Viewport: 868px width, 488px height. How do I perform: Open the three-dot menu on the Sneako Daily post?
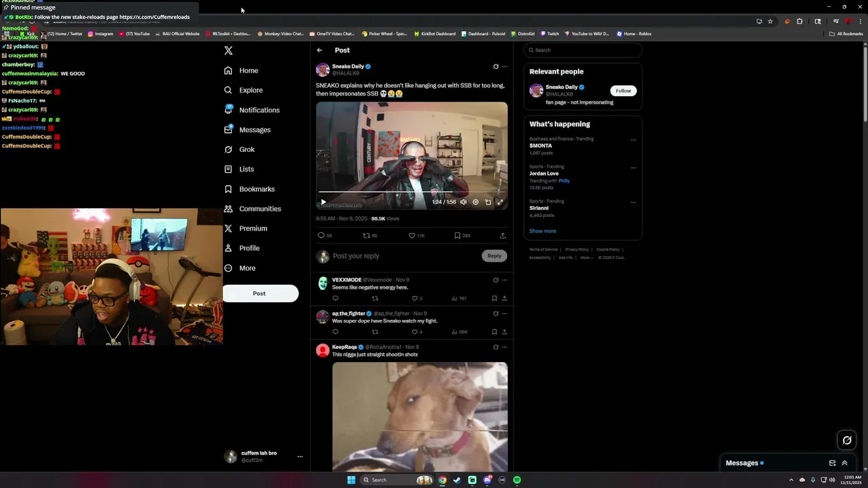coord(505,66)
